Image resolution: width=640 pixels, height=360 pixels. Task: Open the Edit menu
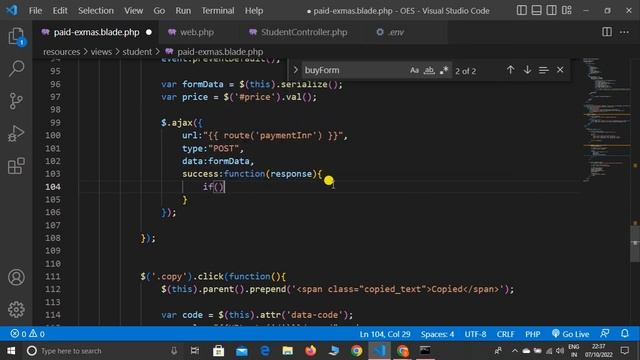click(60, 11)
